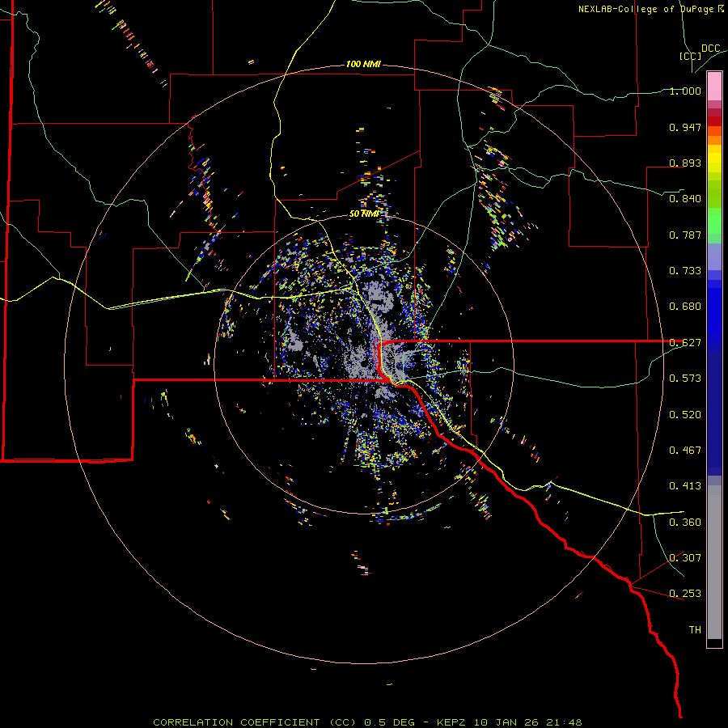Viewport: 728px width, 728px height.
Task: Click the 21:48 timestamp
Action: [x=563, y=722]
